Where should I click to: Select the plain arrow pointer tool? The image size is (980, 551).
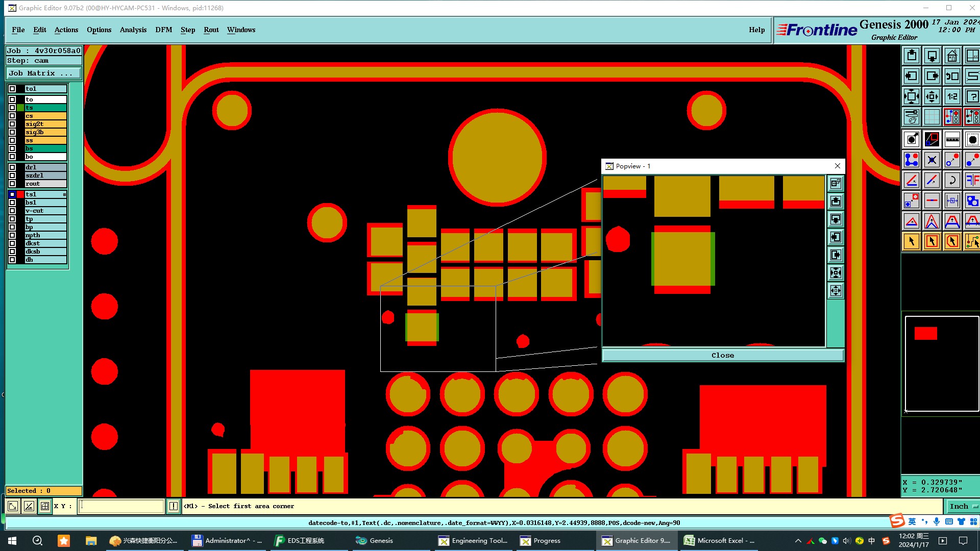pos(911,241)
